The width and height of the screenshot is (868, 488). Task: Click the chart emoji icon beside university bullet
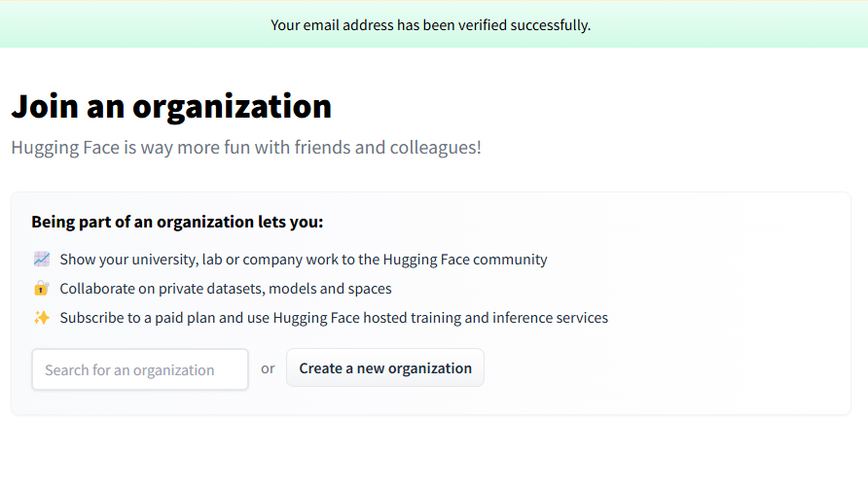tap(41, 260)
